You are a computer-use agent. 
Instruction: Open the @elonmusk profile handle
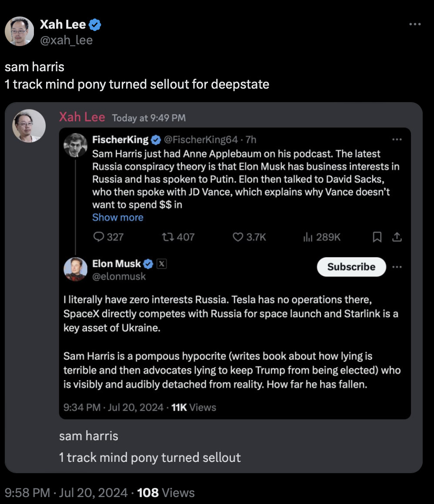pyautogui.click(x=119, y=276)
